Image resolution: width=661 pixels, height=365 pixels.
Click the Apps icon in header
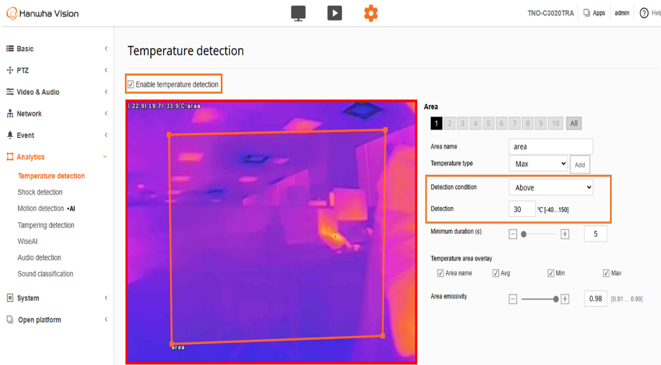pyautogui.click(x=586, y=13)
